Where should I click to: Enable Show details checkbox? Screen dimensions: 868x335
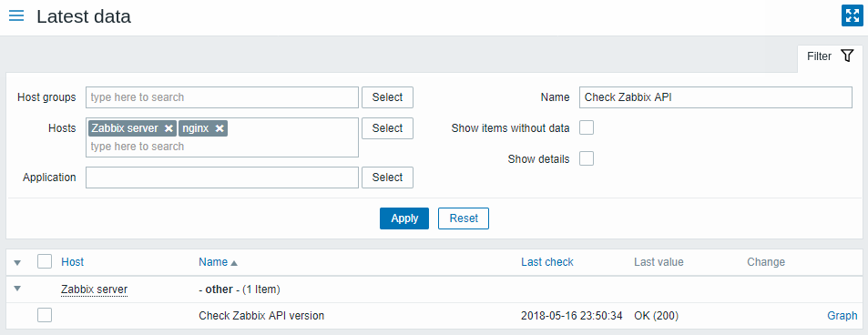[x=587, y=159]
